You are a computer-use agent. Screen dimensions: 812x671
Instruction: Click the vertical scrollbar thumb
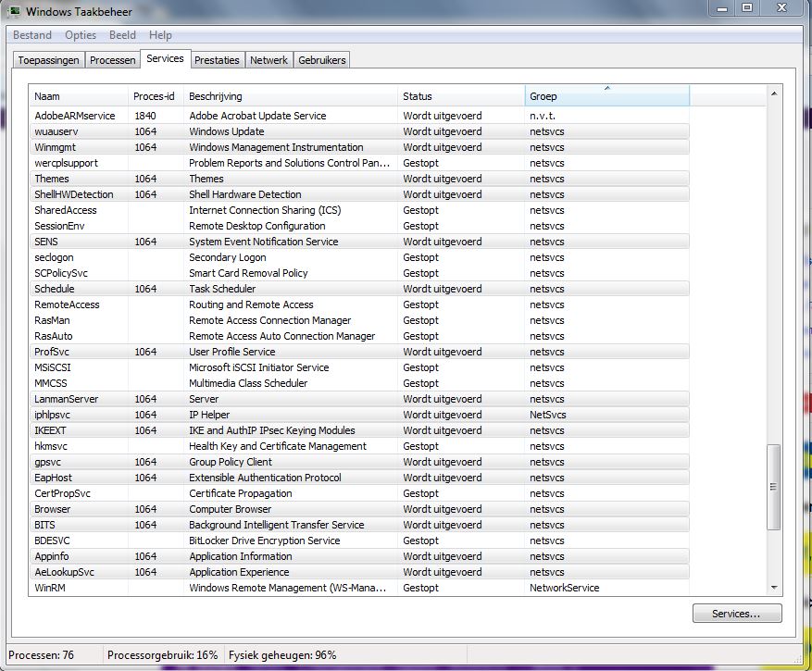[x=774, y=487]
